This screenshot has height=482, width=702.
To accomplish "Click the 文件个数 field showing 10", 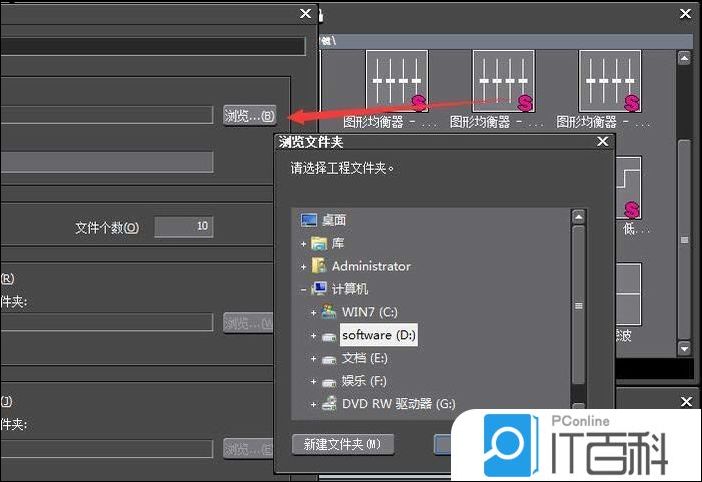I will pyautogui.click(x=184, y=226).
